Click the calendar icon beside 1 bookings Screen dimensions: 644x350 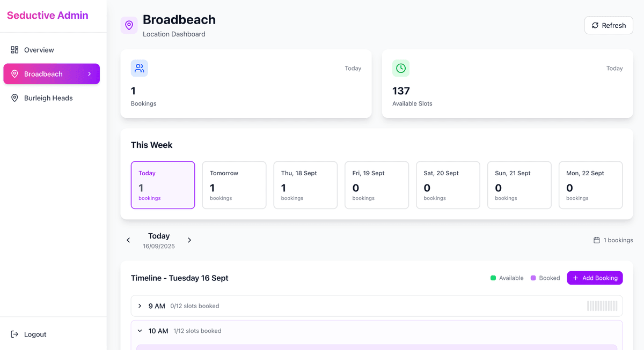point(596,240)
